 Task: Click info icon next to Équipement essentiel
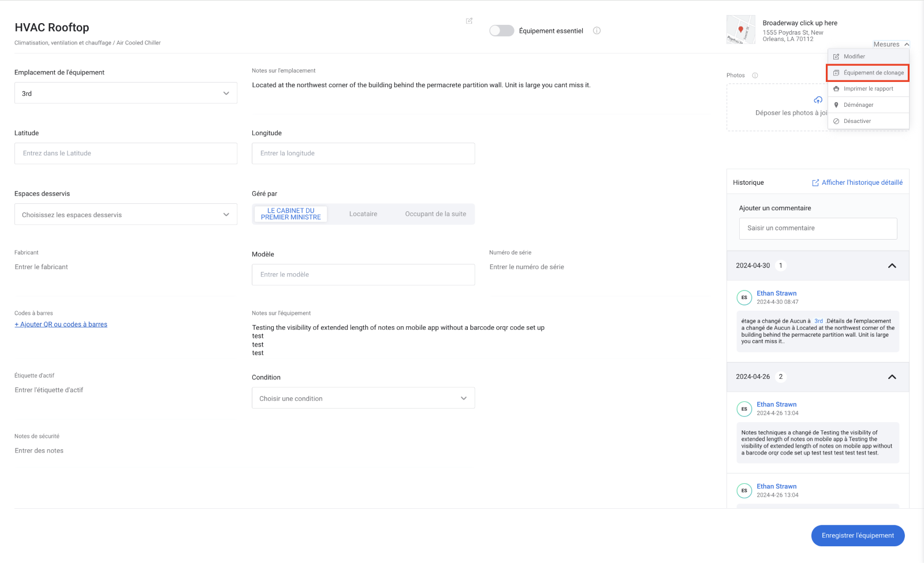(x=597, y=31)
